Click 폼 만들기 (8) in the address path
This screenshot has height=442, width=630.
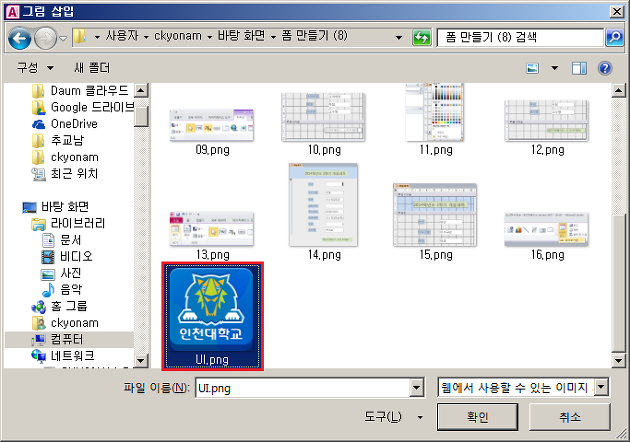click(x=314, y=36)
